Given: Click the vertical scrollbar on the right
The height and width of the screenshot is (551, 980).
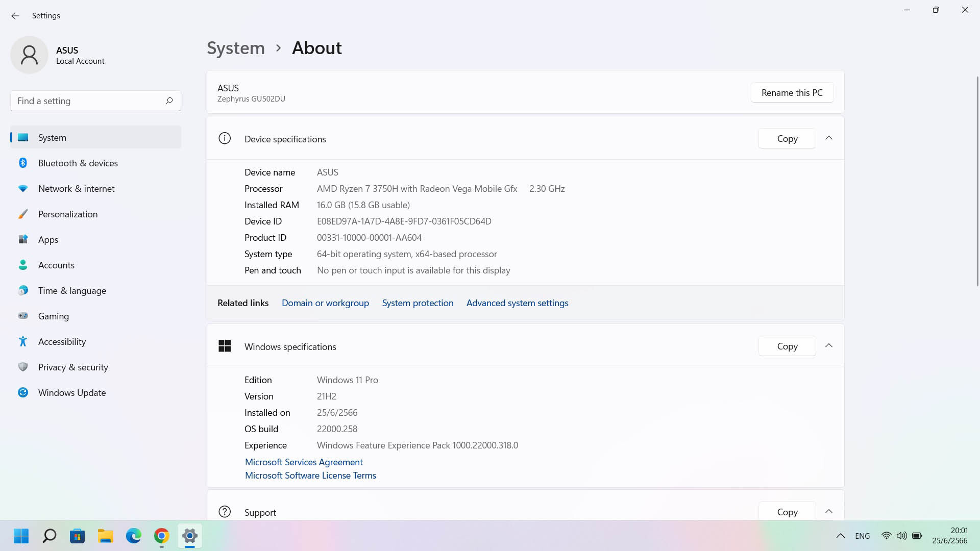Looking at the screenshot, I should click(977, 181).
